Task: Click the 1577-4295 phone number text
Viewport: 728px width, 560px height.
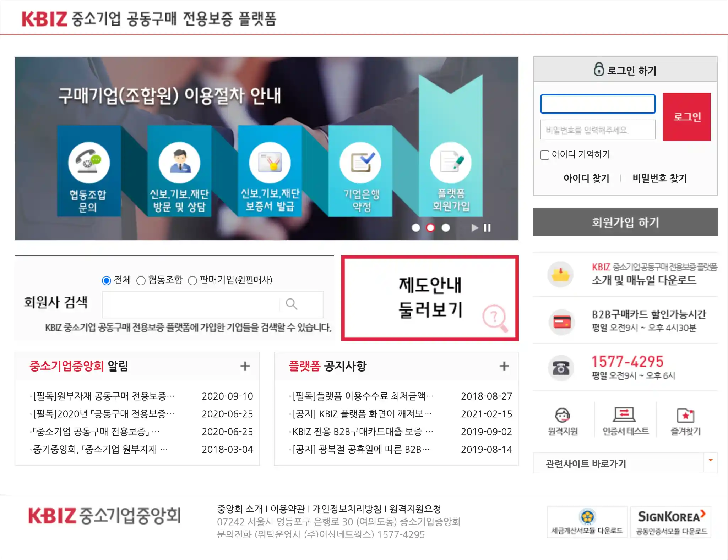Action: click(628, 362)
